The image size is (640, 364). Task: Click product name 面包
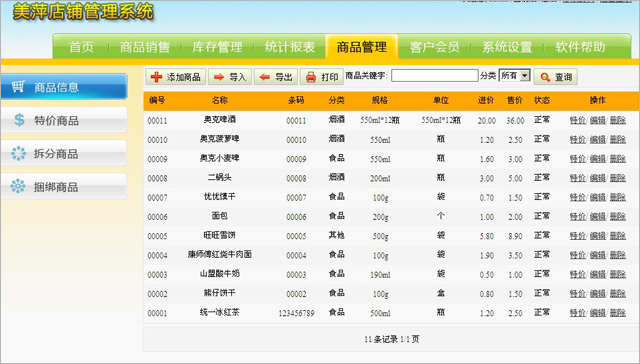point(220,216)
